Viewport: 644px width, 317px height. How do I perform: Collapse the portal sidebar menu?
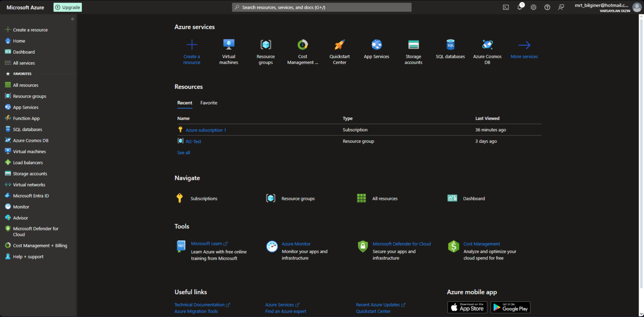point(72,18)
